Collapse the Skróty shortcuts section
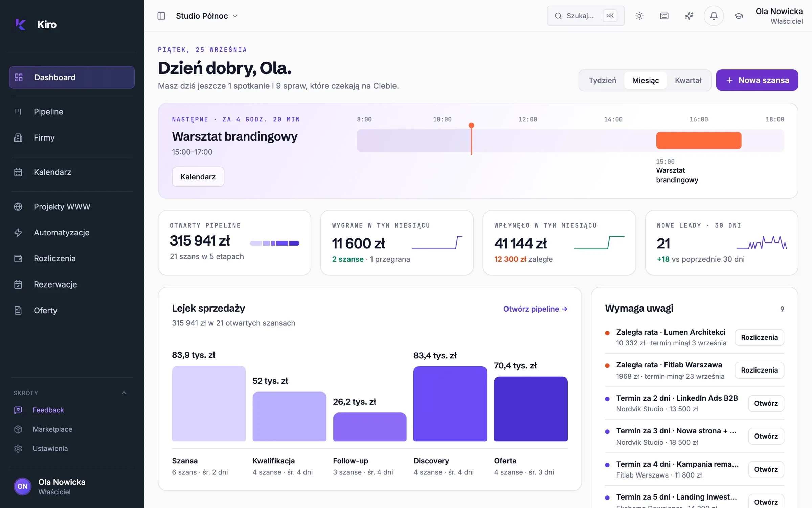Screen dimensions: 812x508 click(124, 393)
